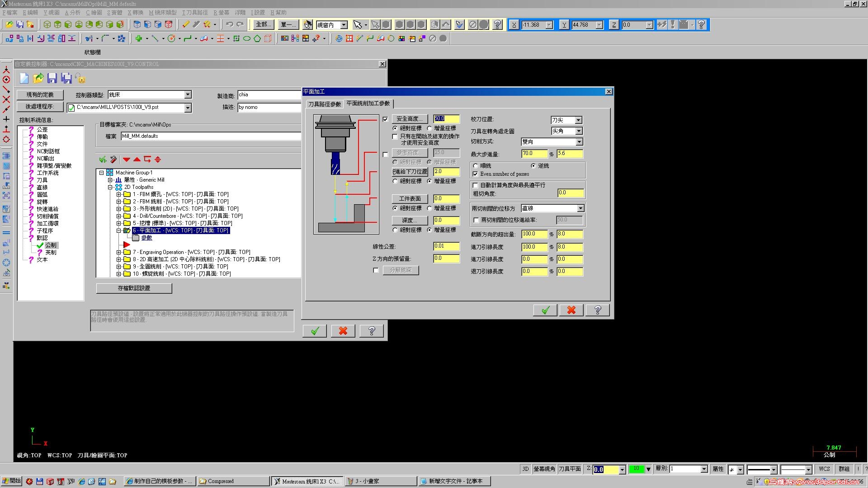Click the ellipse sketch tool icon
Screen dimensions: 868x488
tap(247, 38)
